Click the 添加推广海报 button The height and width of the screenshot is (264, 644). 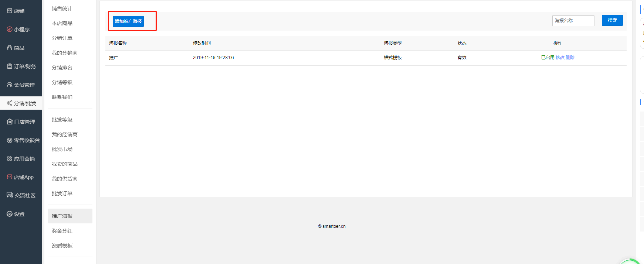(128, 21)
